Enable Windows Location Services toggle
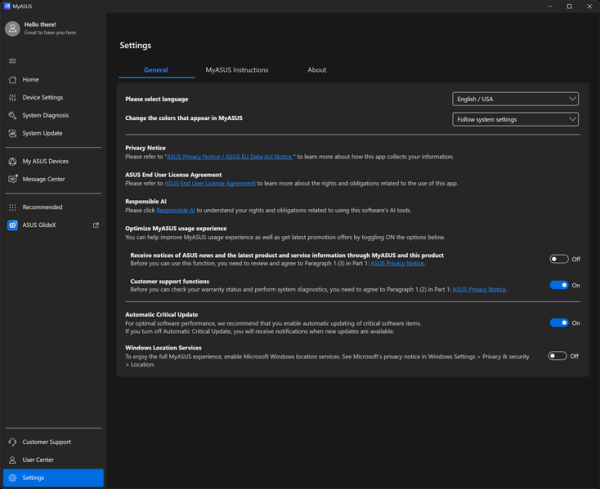Image resolution: width=600 pixels, height=489 pixels. click(x=557, y=356)
